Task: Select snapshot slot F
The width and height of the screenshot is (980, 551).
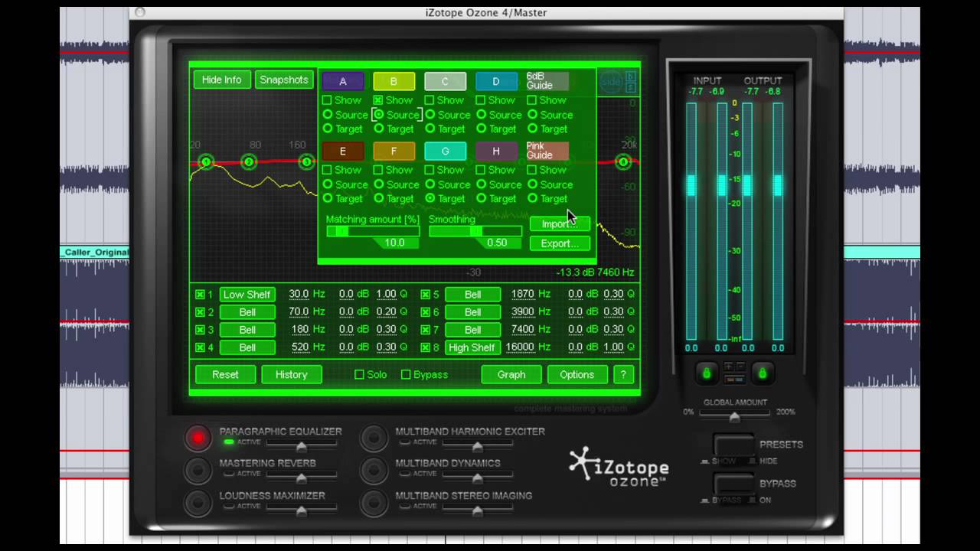Action: (x=394, y=151)
